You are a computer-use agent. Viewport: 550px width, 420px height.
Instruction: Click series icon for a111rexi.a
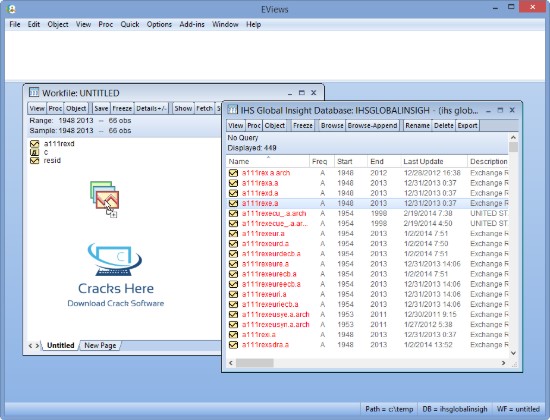click(233, 335)
